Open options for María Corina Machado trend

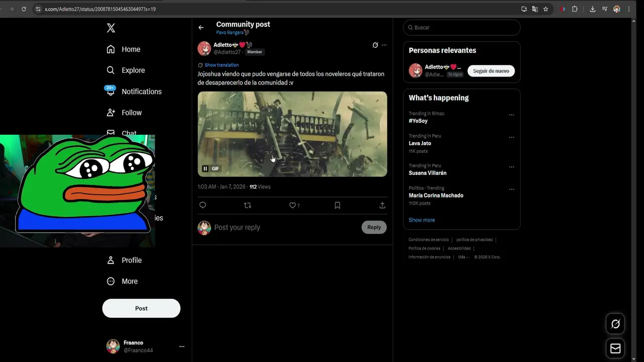(x=511, y=190)
